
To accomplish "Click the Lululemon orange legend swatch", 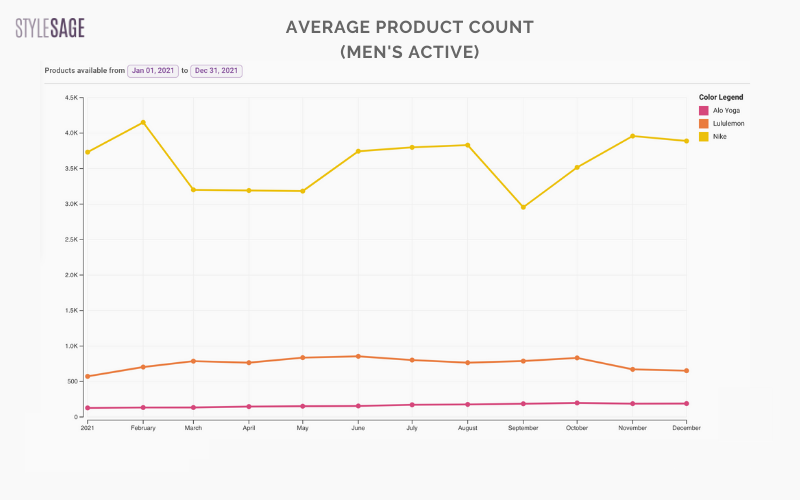I will [x=704, y=123].
